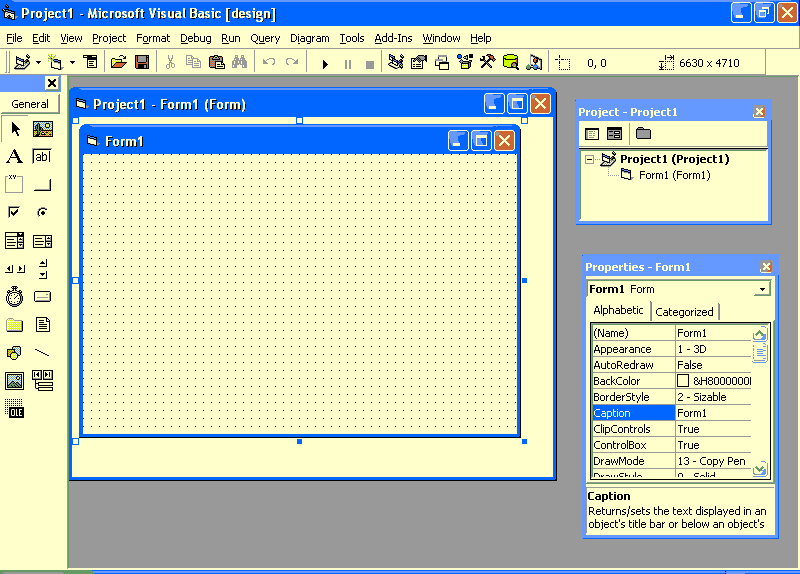Open the Format menu

[153, 38]
